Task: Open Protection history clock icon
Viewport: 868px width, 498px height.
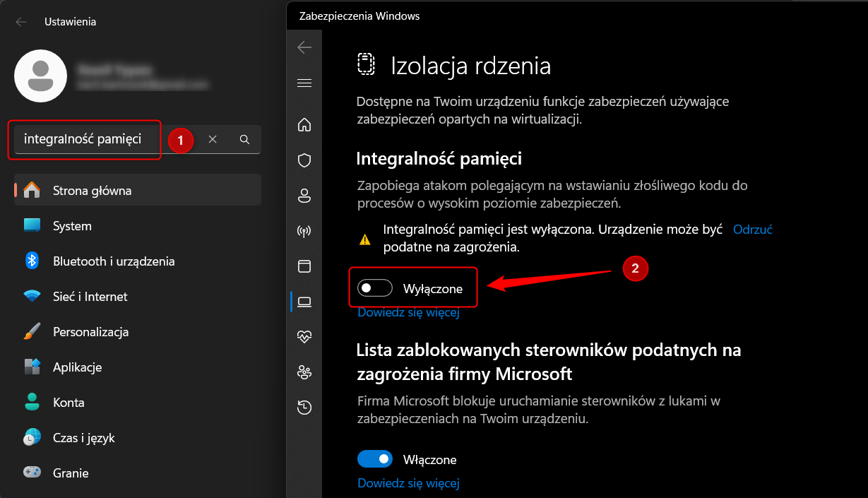Action: [x=304, y=407]
